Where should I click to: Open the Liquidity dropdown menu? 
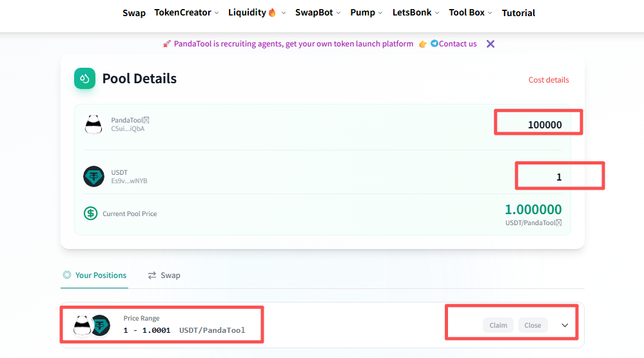click(256, 13)
